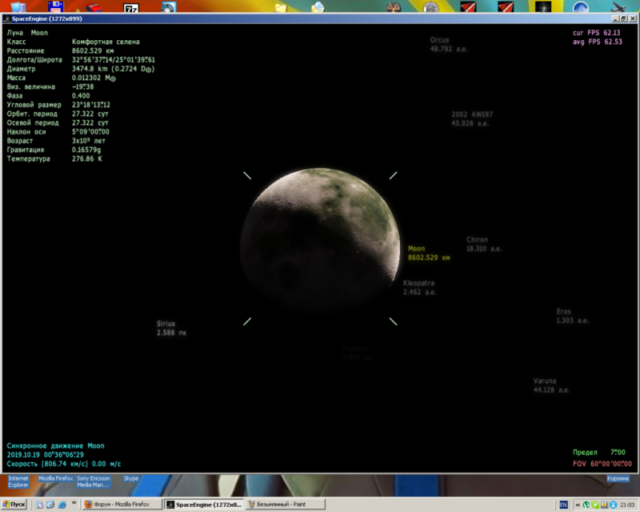Click the 'avg FPS 62.53' readout

[x=598, y=42]
